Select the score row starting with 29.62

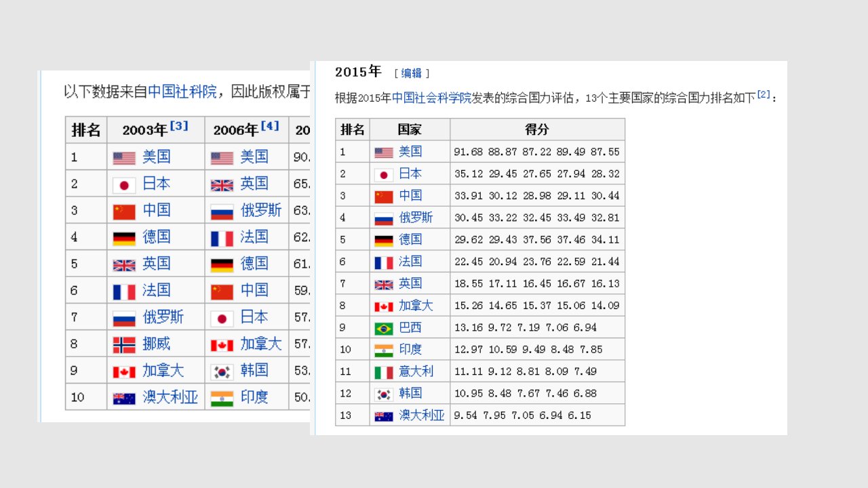537,240
